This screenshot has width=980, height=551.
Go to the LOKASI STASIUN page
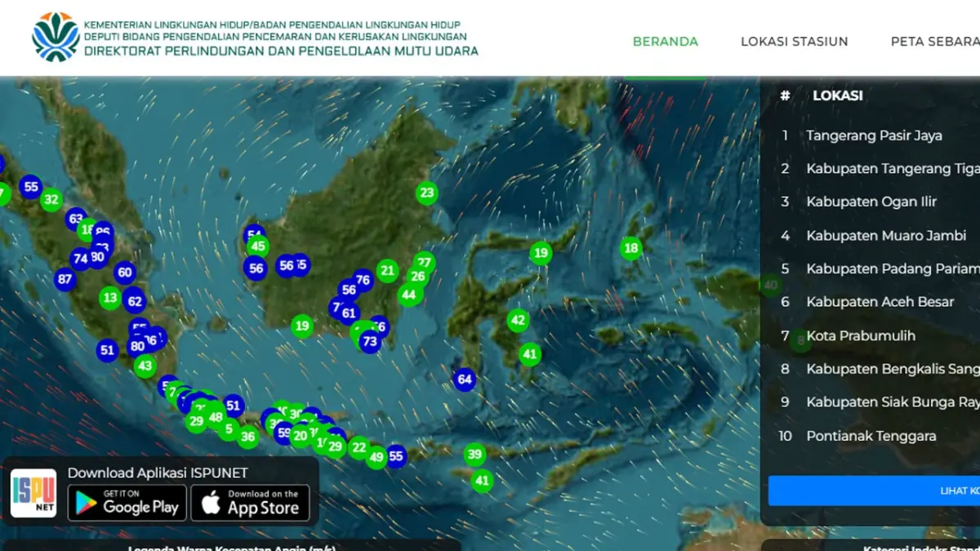pos(794,42)
